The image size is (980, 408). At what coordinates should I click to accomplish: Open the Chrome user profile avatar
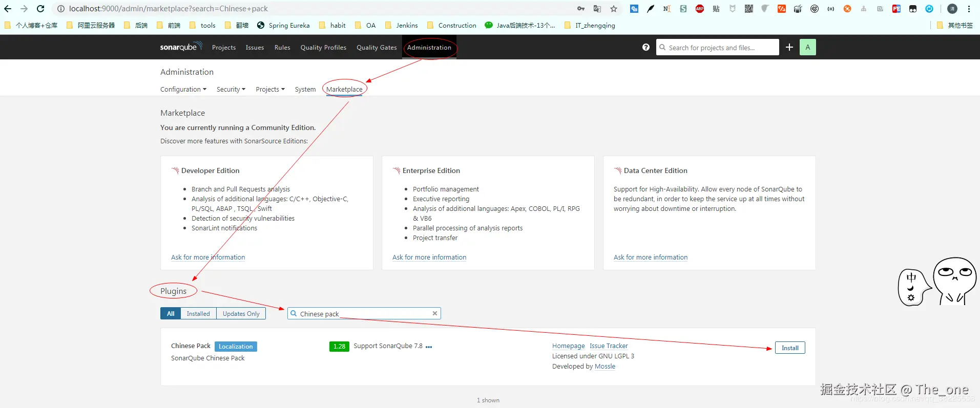pyautogui.click(x=952, y=9)
